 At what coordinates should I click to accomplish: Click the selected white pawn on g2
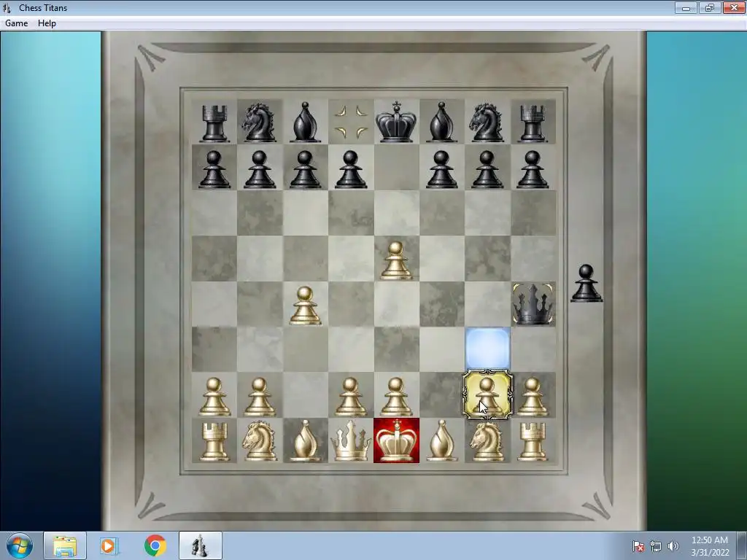[487, 395]
